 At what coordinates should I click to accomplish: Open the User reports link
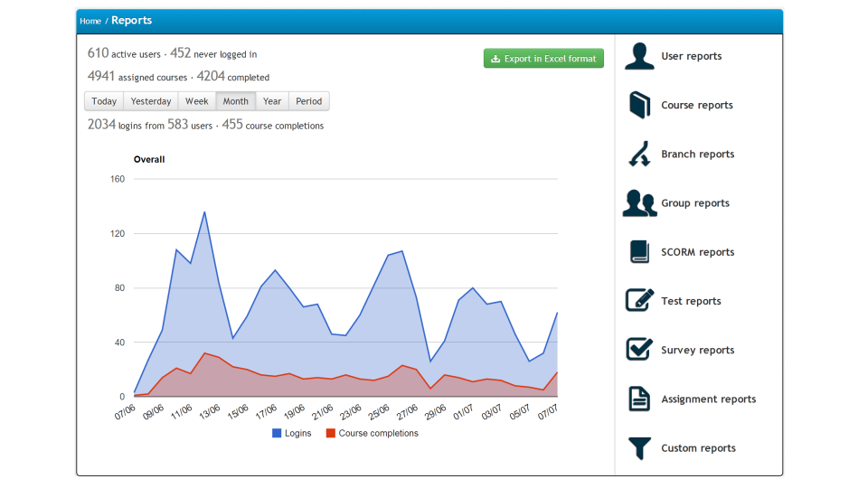pos(691,56)
